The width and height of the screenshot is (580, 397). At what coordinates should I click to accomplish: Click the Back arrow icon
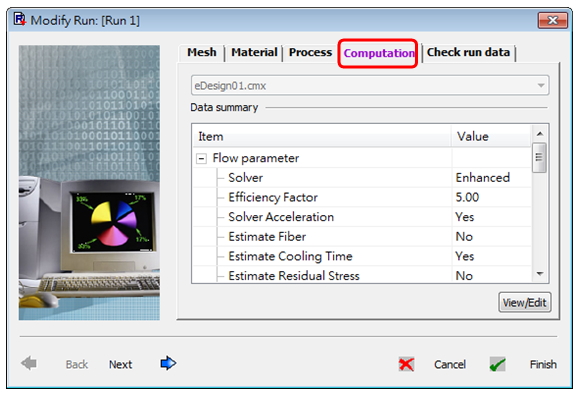pyautogui.click(x=29, y=363)
